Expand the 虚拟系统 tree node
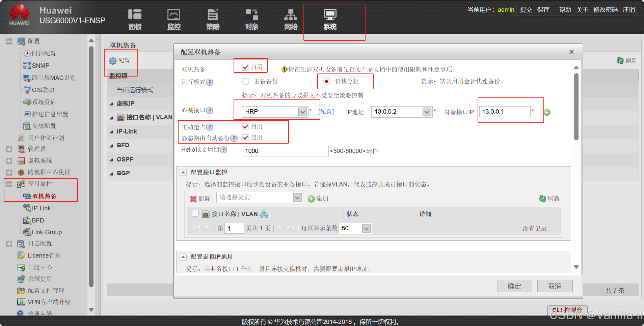 [9, 161]
